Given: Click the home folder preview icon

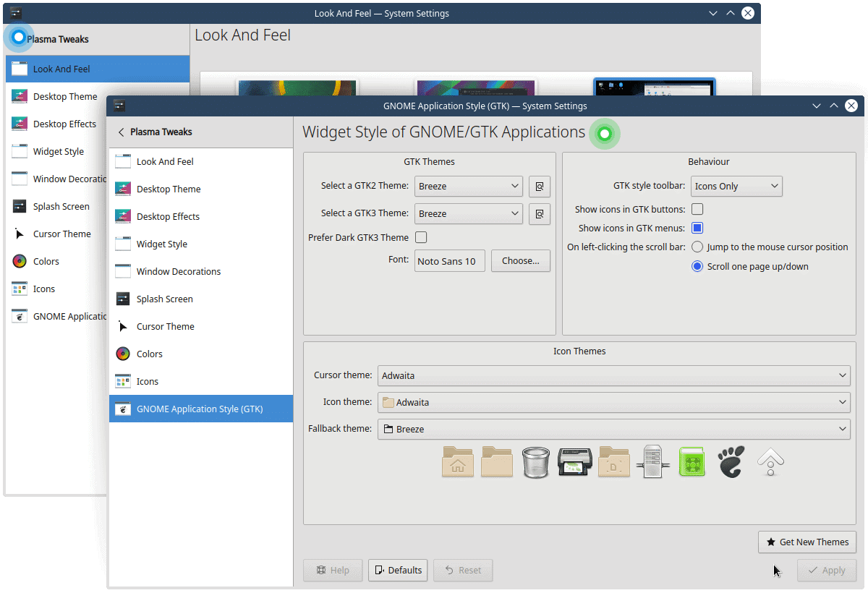Looking at the screenshot, I should point(458,461).
